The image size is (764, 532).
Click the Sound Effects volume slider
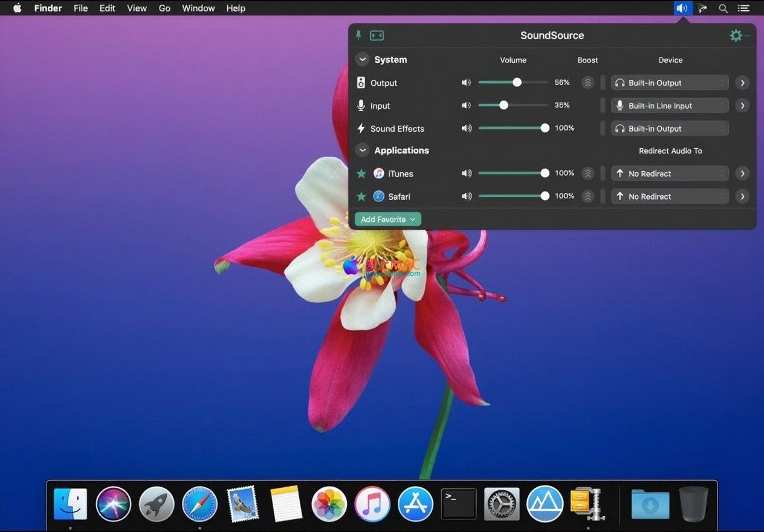[511, 128]
